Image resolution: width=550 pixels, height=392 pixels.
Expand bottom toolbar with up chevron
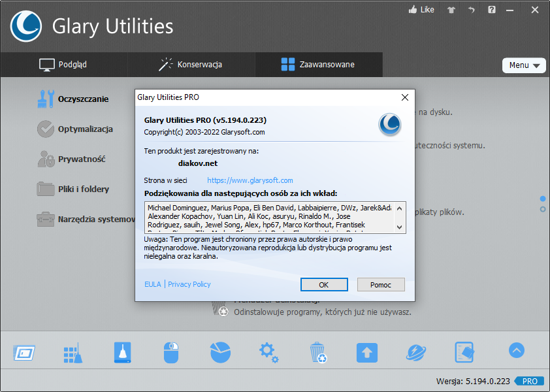516,350
